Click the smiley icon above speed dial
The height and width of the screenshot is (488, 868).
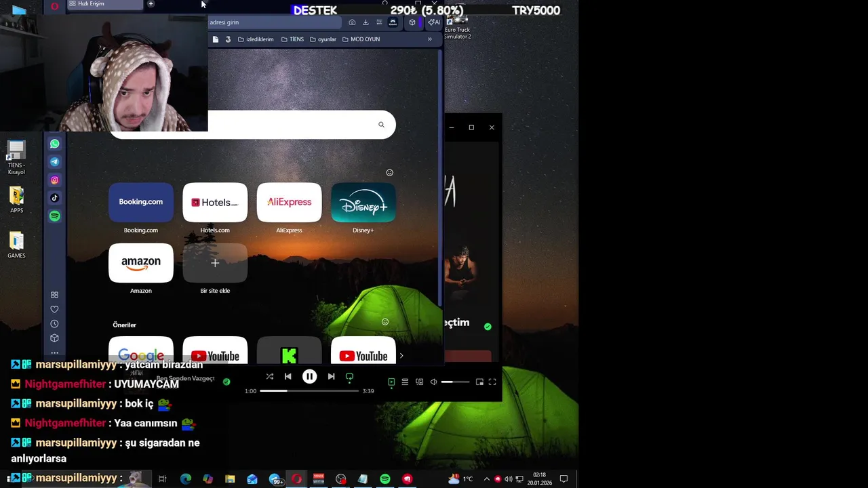pyautogui.click(x=389, y=173)
